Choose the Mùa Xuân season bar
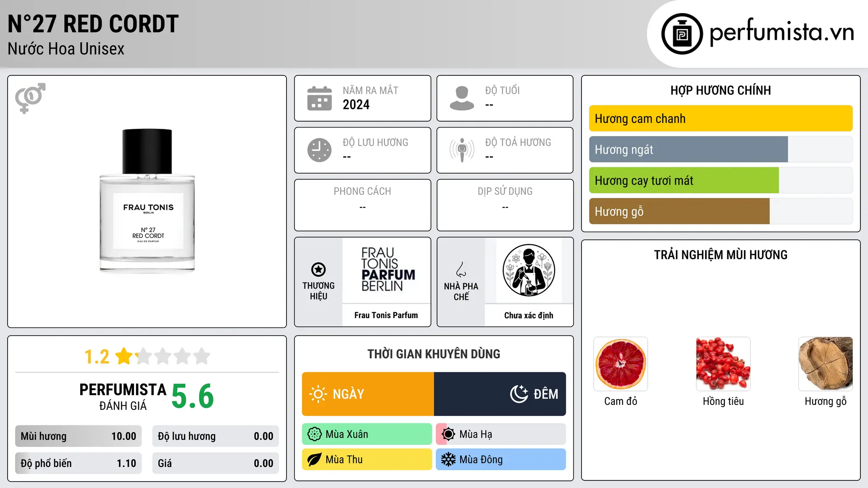 (x=367, y=434)
